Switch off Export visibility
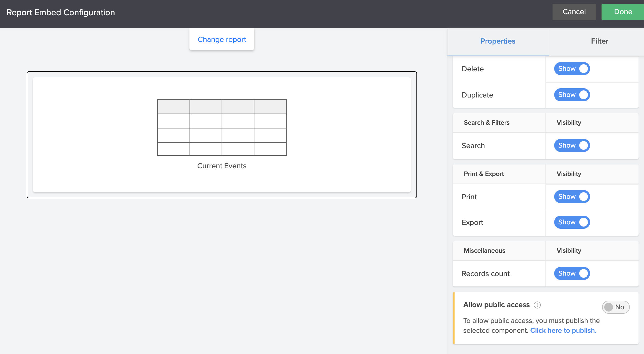The image size is (644, 354). [x=572, y=222]
